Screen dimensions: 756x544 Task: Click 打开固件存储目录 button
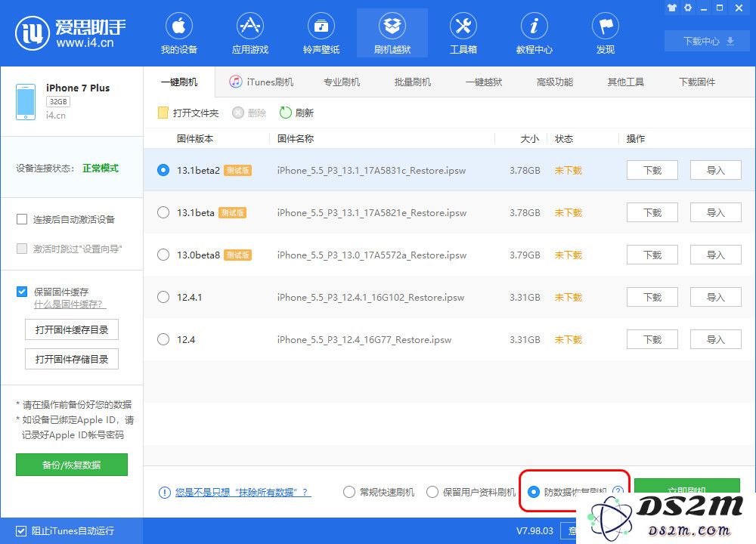pyautogui.click(x=72, y=359)
